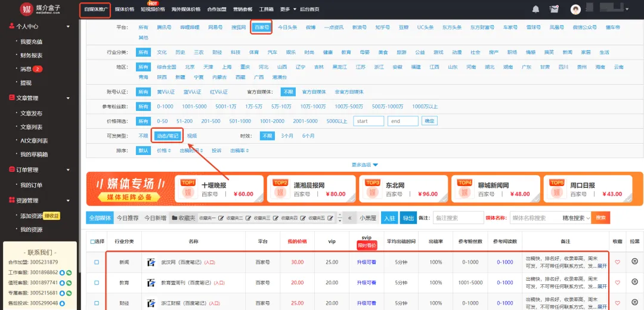
Task: Check the 浙江财报 row checkbox
Action: (x=97, y=303)
